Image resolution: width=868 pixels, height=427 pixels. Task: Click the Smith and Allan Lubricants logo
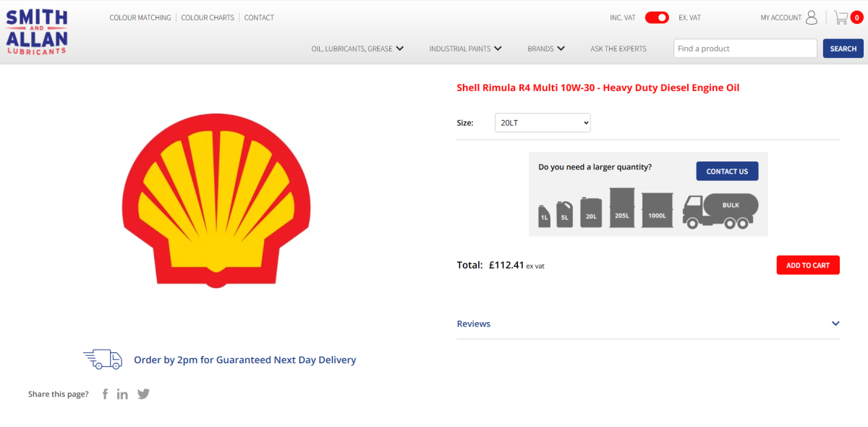(x=37, y=33)
